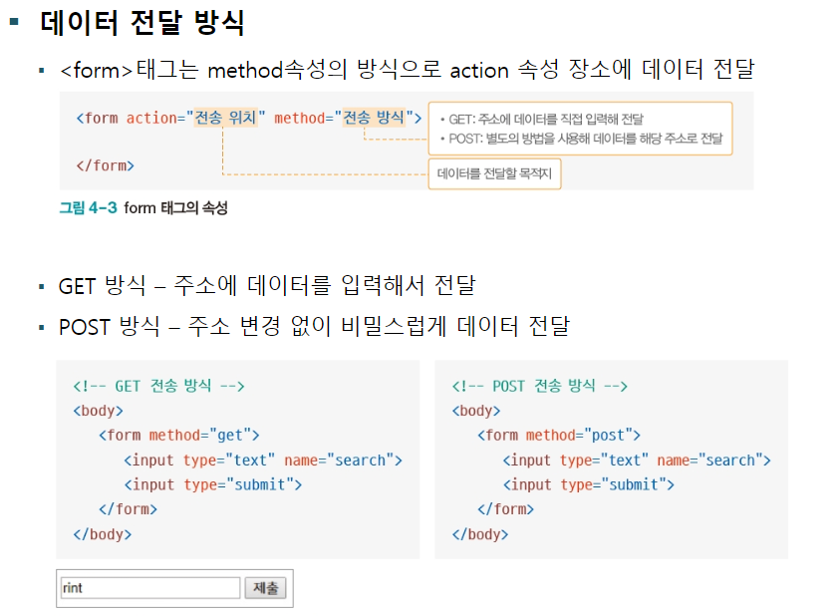
Task: Click the slide title 데이터 전달 방식
Action: pos(142,23)
